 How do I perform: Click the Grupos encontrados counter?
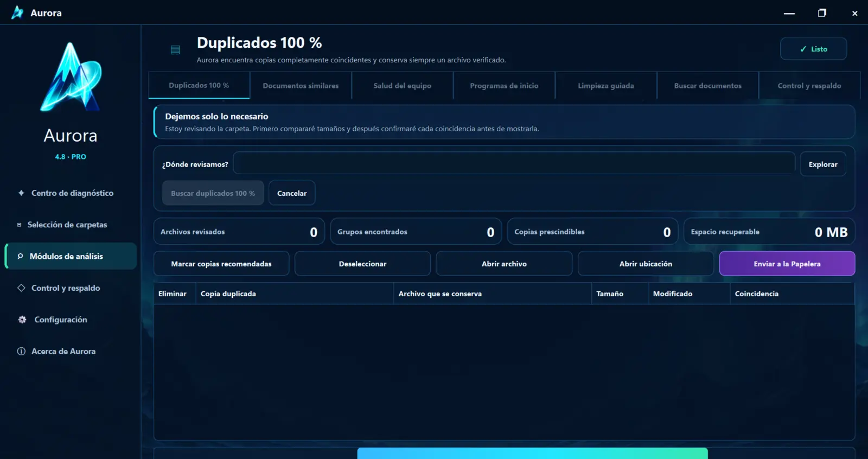[x=416, y=232]
